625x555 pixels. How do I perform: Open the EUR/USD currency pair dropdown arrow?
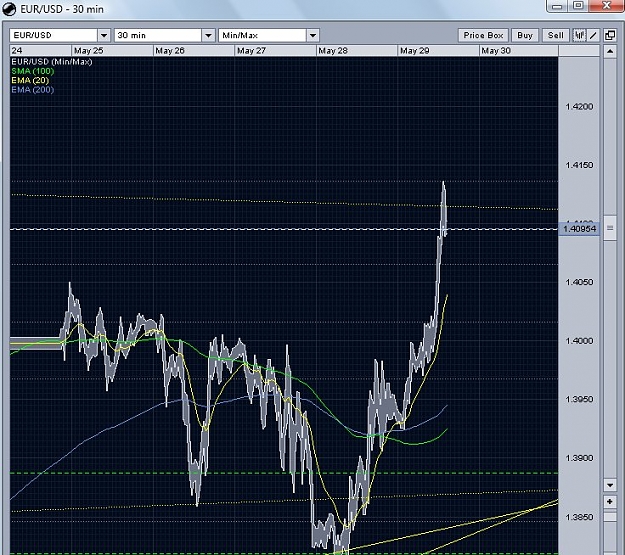click(x=104, y=35)
